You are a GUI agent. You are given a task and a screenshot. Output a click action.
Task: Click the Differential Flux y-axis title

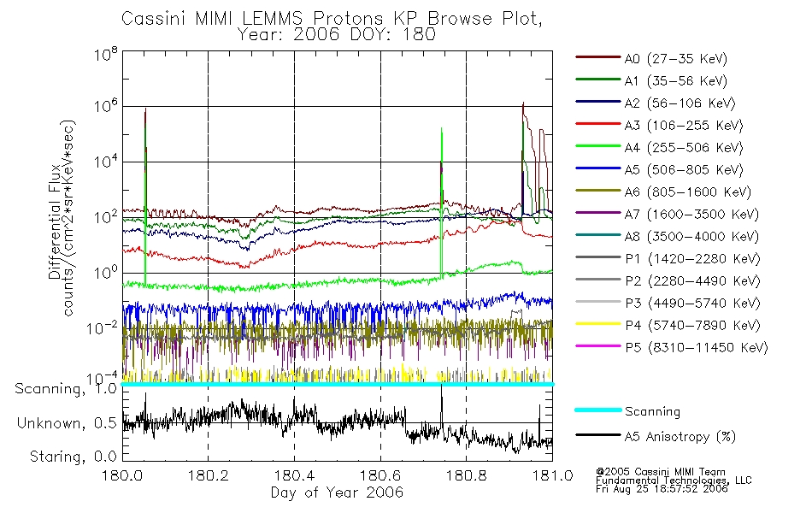coord(55,221)
